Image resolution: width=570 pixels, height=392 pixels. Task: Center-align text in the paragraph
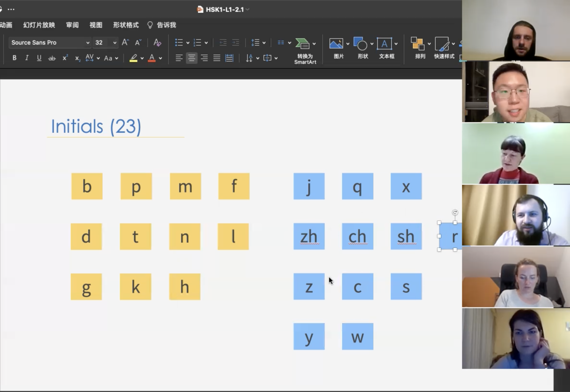pyautogui.click(x=192, y=58)
